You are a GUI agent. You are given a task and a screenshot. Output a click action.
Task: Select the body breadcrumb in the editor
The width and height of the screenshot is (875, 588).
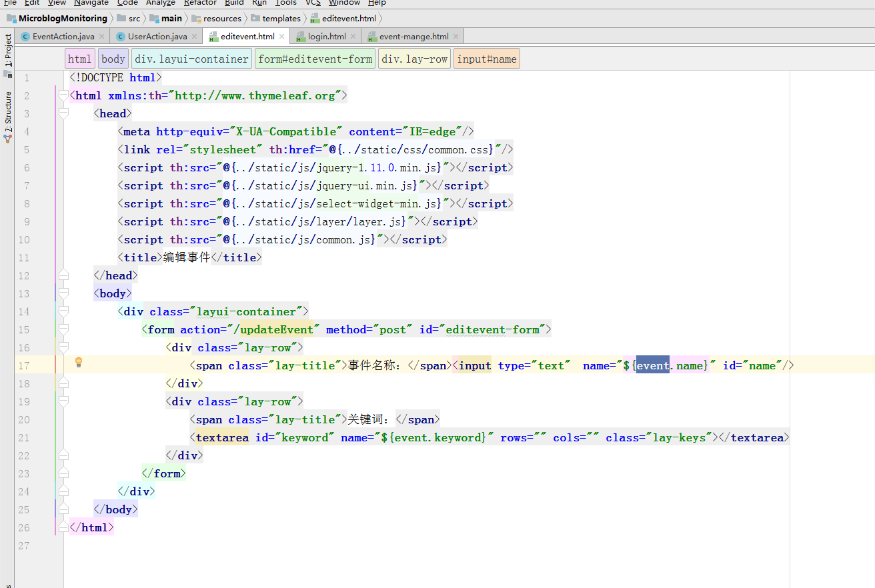[x=113, y=59]
